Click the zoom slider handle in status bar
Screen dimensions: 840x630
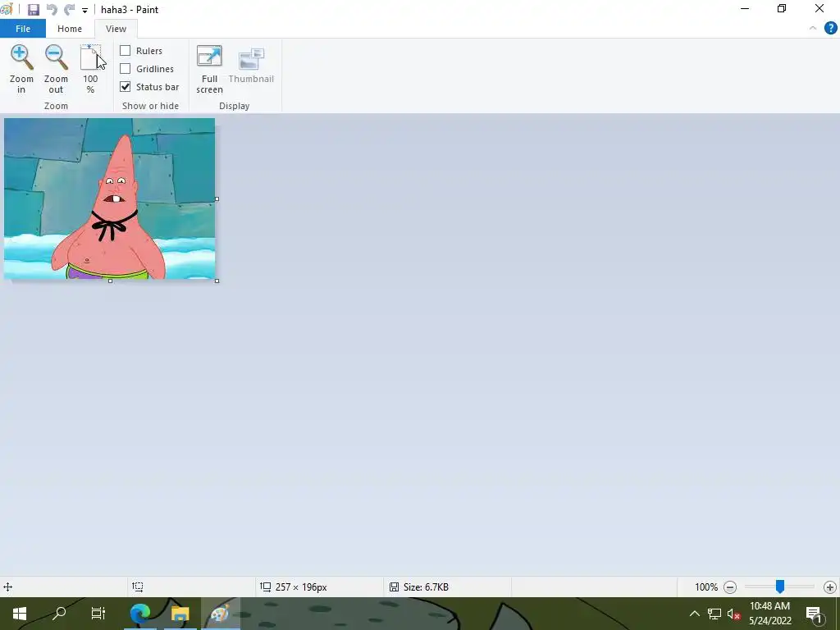click(780, 587)
